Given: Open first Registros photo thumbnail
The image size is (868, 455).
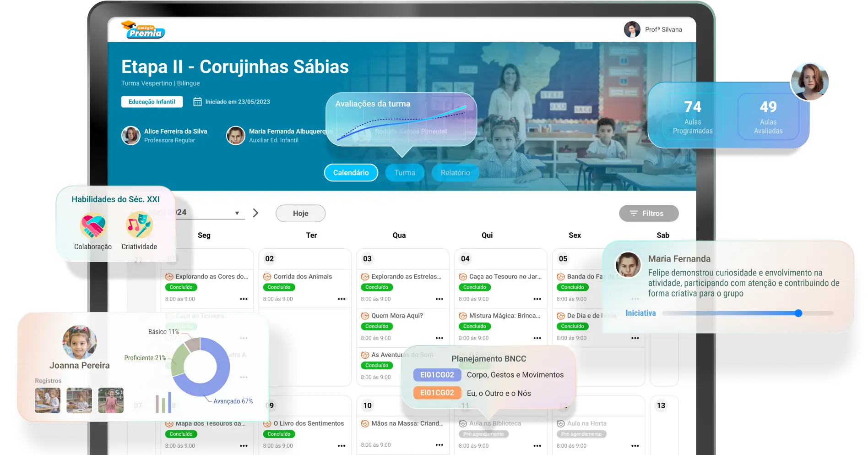Looking at the screenshot, I should tap(48, 400).
